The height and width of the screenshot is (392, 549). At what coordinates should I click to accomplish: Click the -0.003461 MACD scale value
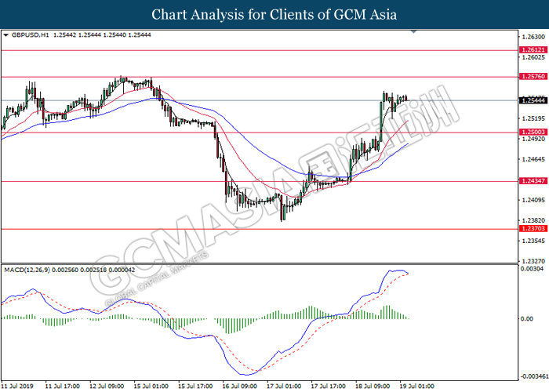pos(532,377)
